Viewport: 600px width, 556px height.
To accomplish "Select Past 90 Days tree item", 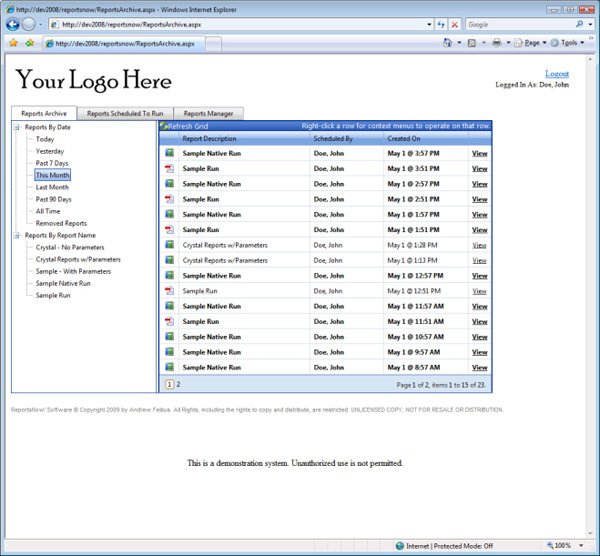I will tap(53, 199).
